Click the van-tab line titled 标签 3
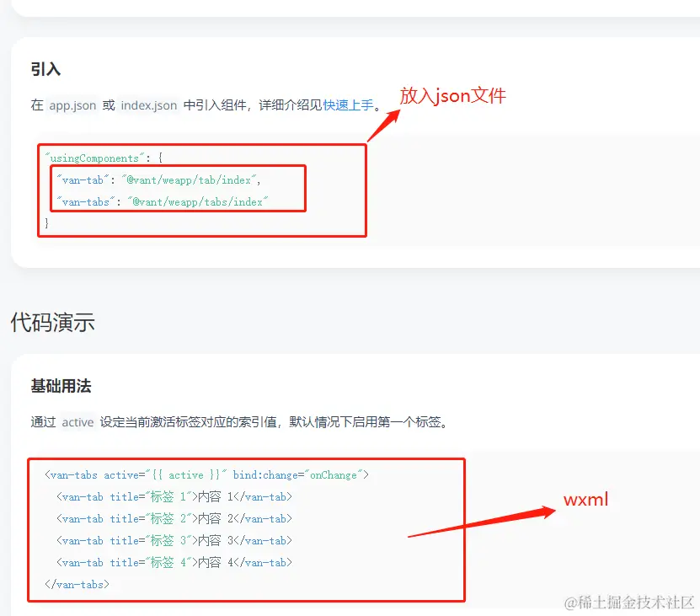This screenshot has width=700, height=616. click(x=174, y=540)
